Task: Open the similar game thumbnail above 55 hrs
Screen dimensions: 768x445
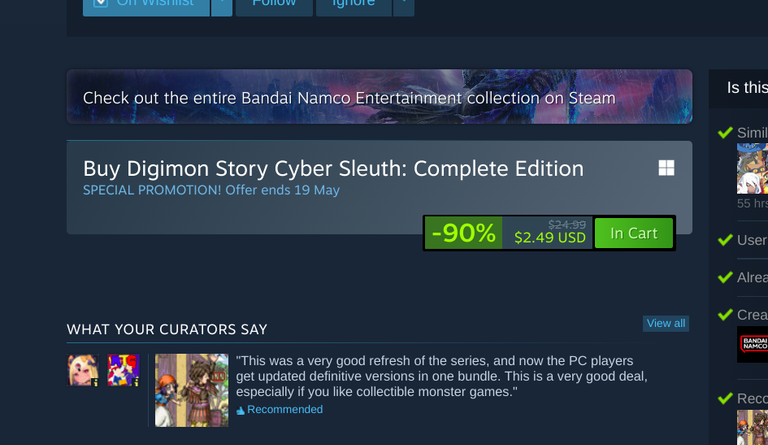Action: click(x=753, y=168)
